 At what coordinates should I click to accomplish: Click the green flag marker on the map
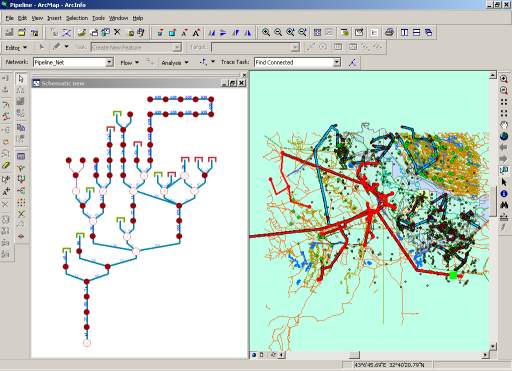453,275
